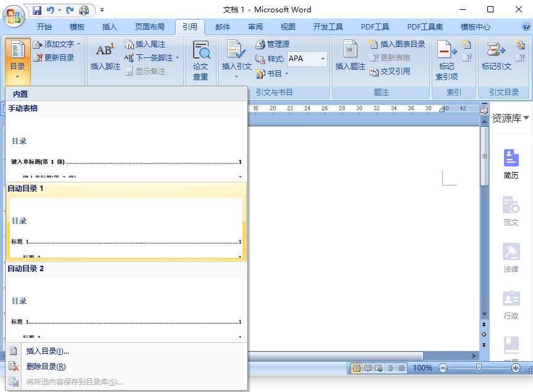Undo the last action
533x392 pixels.
click(x=51, y=10)
